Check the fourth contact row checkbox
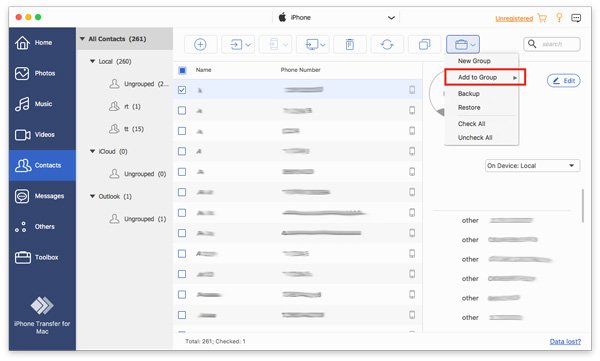600x361 pixels. click(182, 151)
